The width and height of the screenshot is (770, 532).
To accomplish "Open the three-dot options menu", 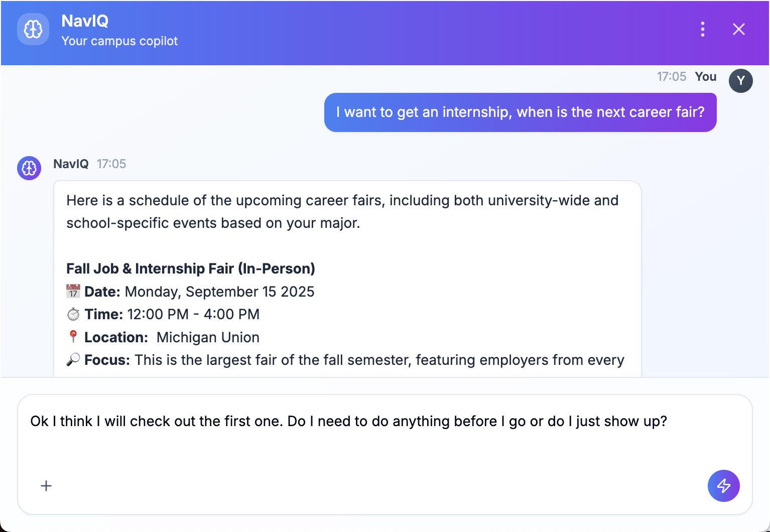I will coord(703,29).
